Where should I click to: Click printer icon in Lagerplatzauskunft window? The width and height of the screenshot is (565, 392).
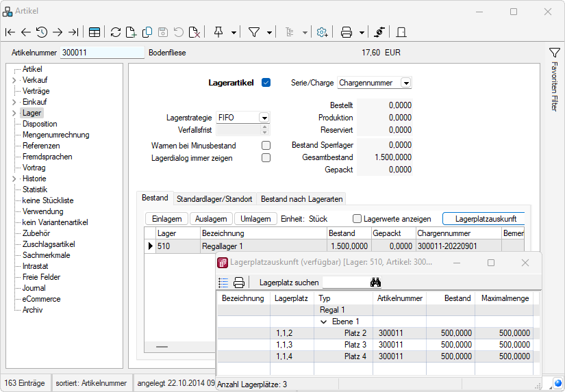click(239, 283)
